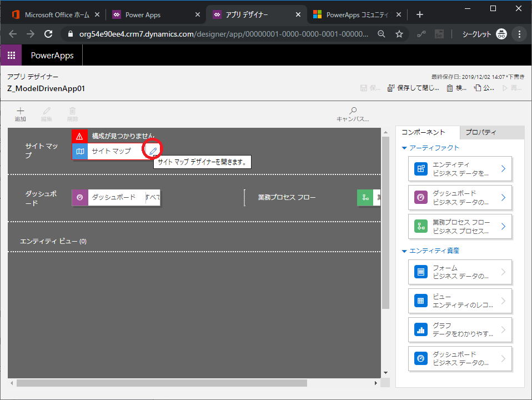532x400 pixels.
Task: Open the エンティティ artifact card
Action: (x=460, y=169)
